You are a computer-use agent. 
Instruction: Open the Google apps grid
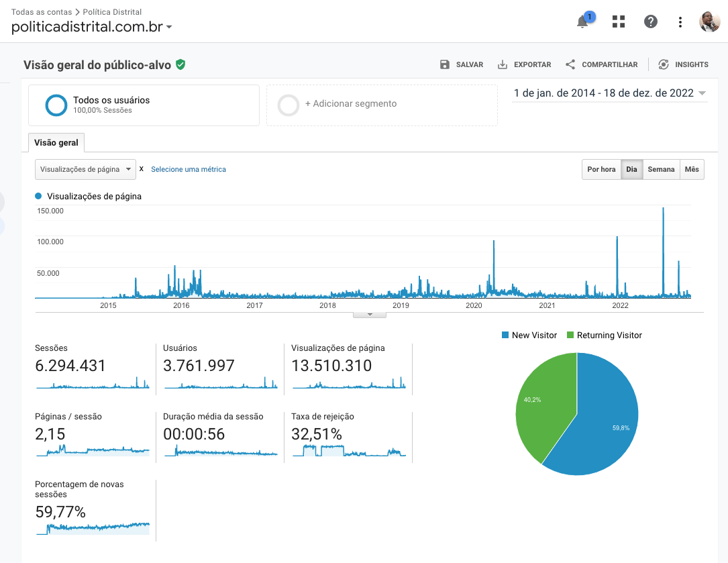[619, 22]
